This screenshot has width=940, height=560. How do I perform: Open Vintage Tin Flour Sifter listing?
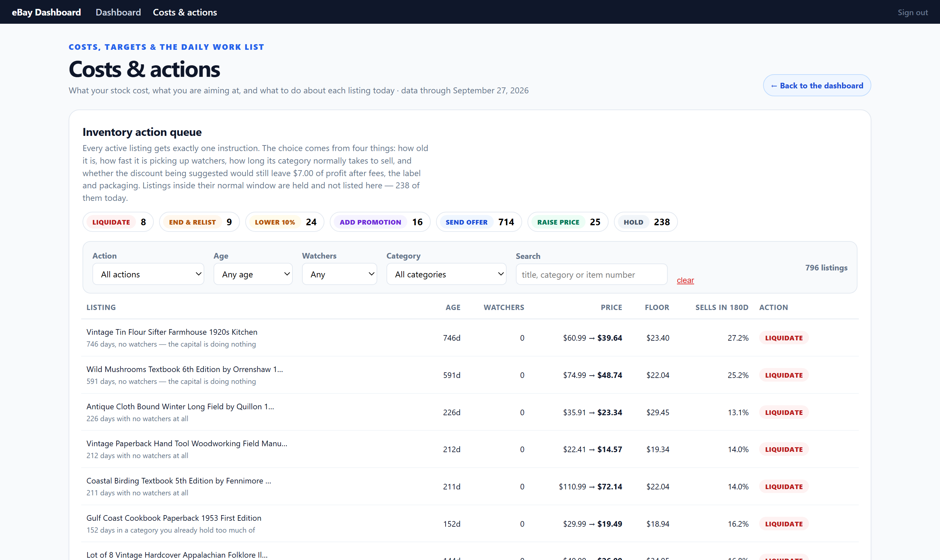(x=172, y=332)
